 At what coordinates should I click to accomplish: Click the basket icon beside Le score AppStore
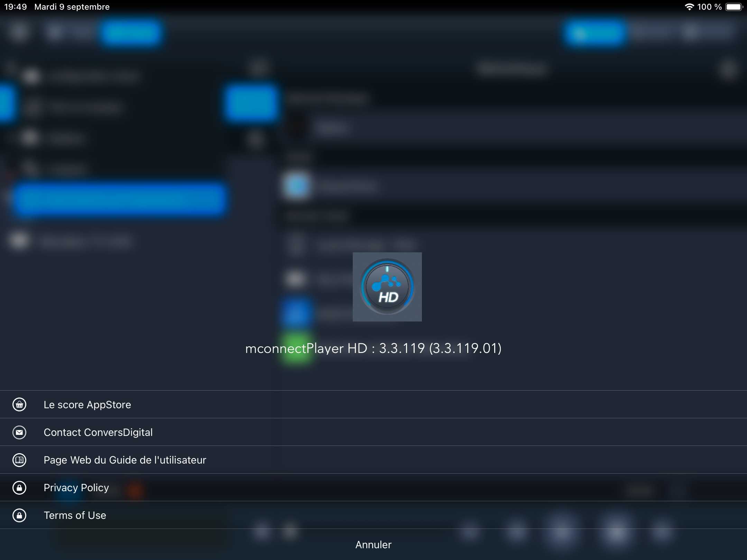[19, 404]
